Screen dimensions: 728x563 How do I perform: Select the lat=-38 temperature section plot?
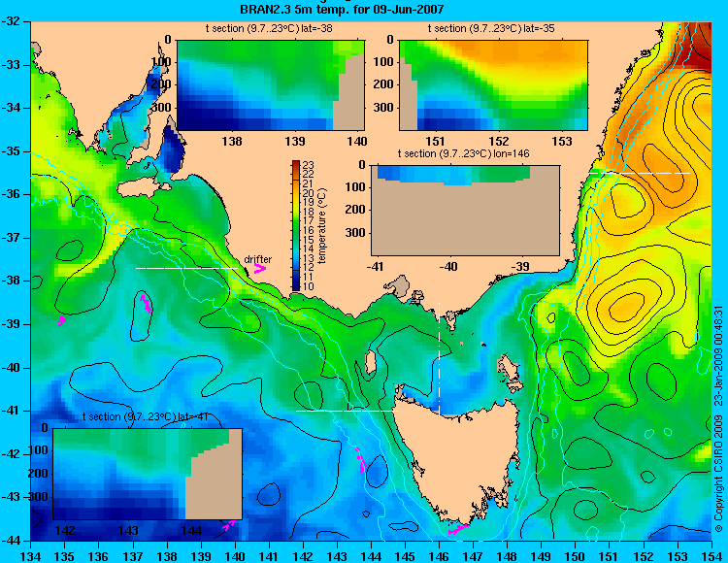pyautogui.click(x=271, y=85)
